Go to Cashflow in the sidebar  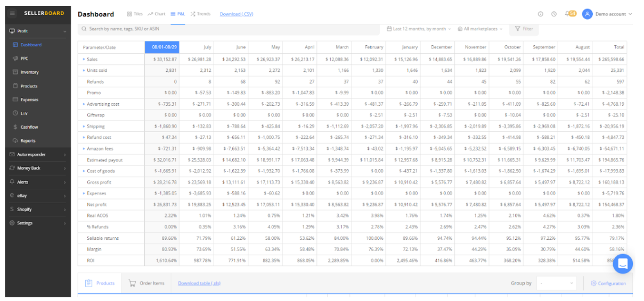[x=29, y=127]
